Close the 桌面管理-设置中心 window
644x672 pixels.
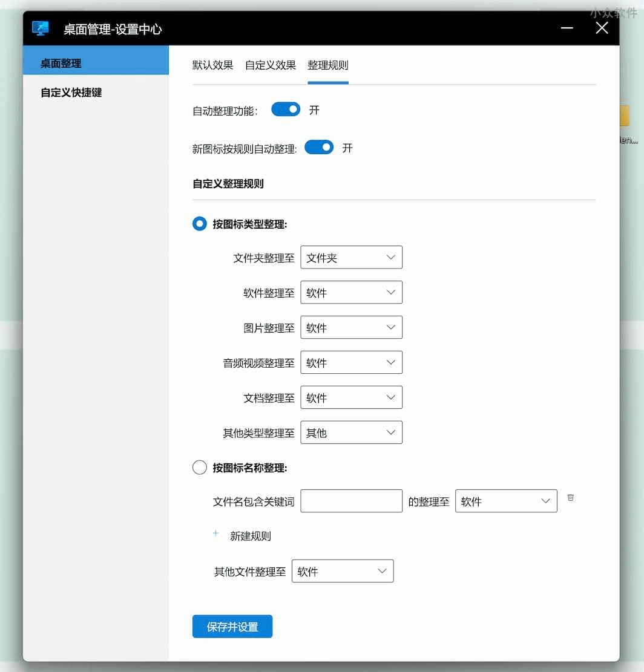pos(602,28)
